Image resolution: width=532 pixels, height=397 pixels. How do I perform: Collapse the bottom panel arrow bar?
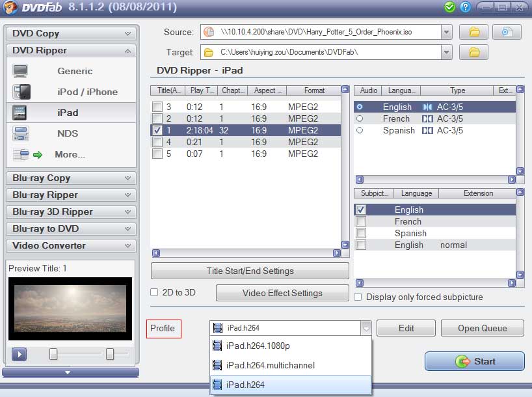71,372
